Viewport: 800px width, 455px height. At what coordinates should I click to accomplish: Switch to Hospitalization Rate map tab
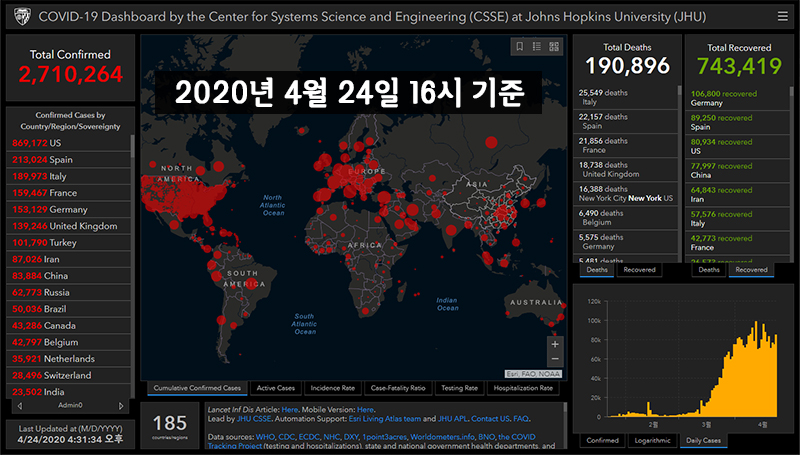tap(523, 388)
